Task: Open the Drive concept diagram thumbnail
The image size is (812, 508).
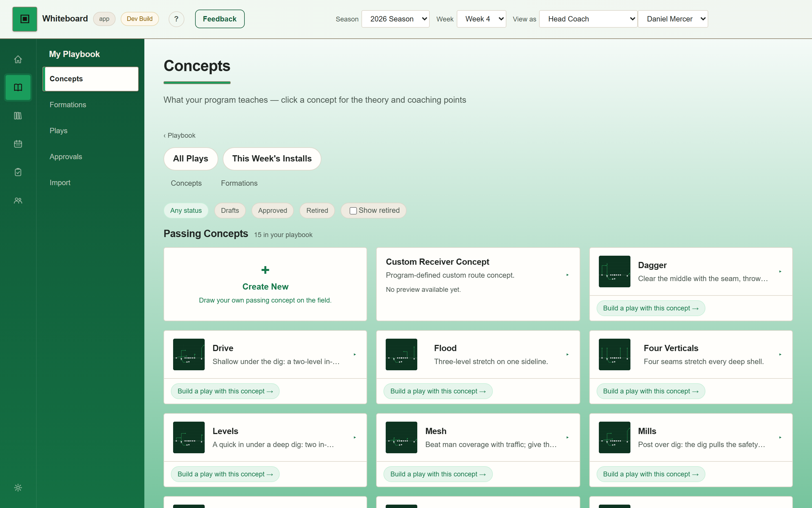Action: click(189, 354)
